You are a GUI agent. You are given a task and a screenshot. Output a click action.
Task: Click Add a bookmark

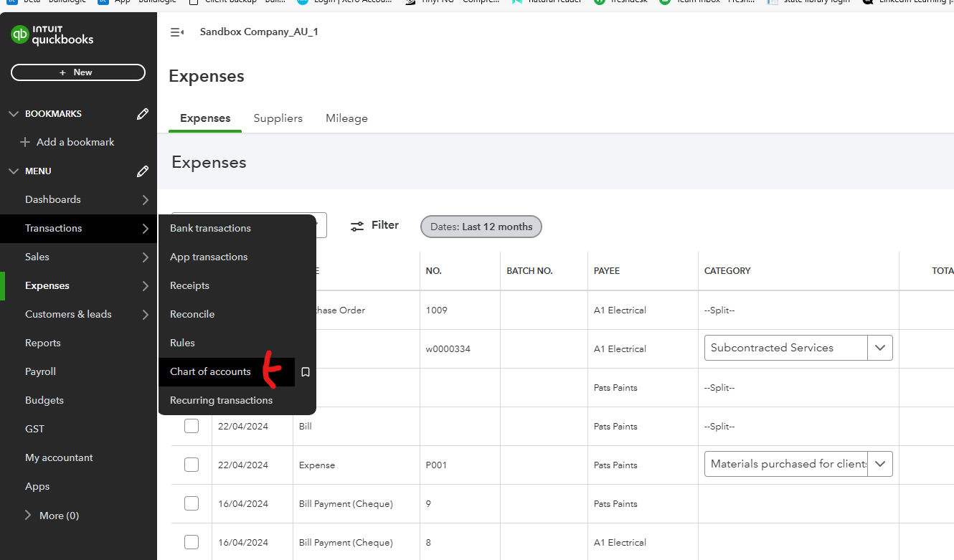[67, 142]
